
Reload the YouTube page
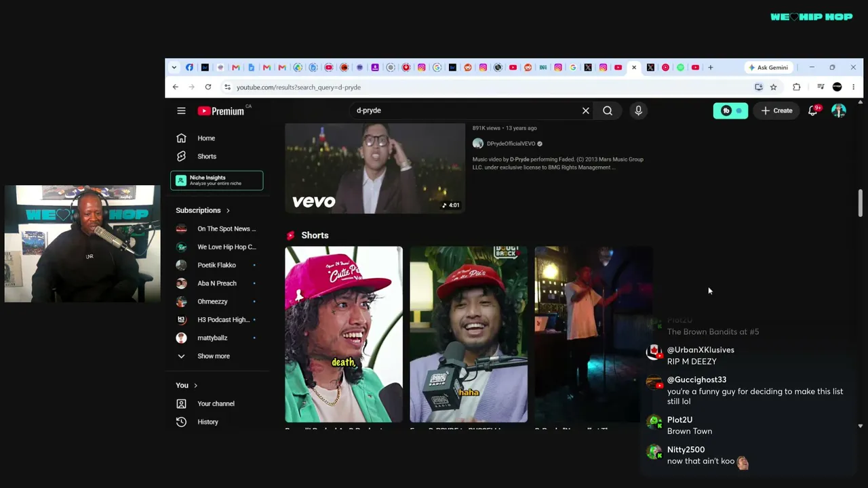click(x=208, y=87)
